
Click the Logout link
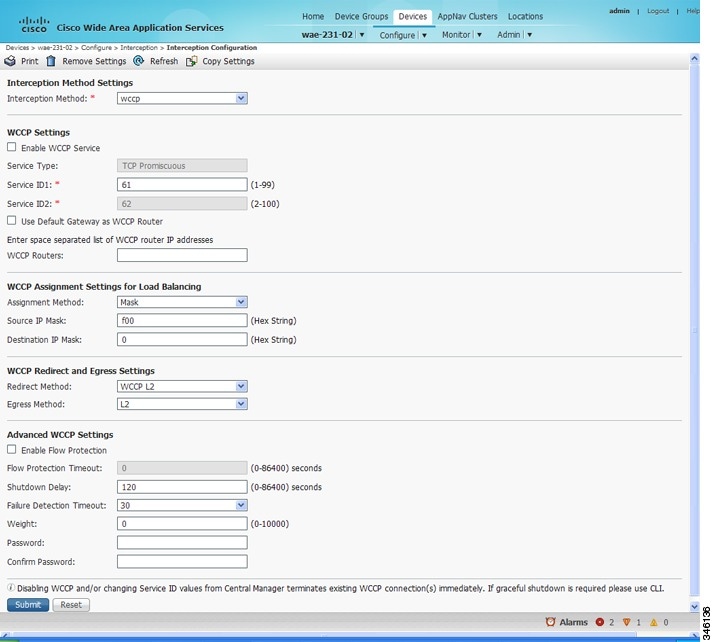pyautogui.click(x=658, y=11)
